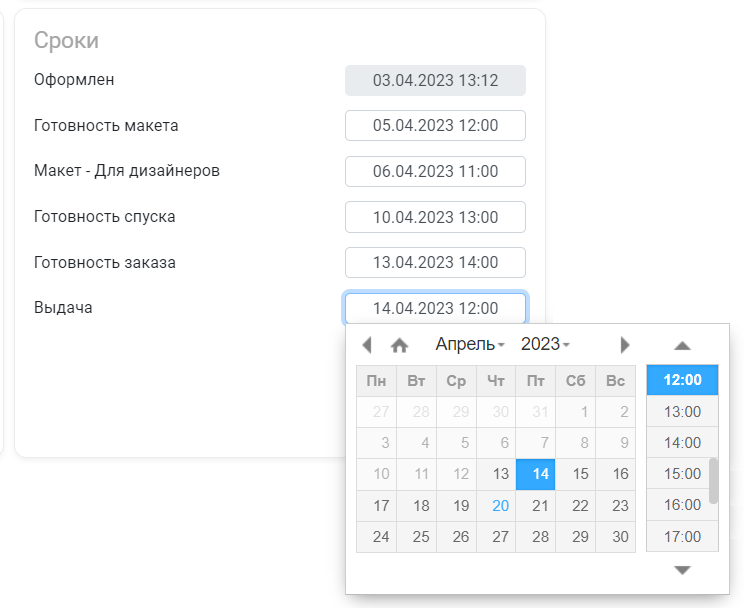744x608 pixels.
Task: Click down arrow below time list
Action: (682, 570)
